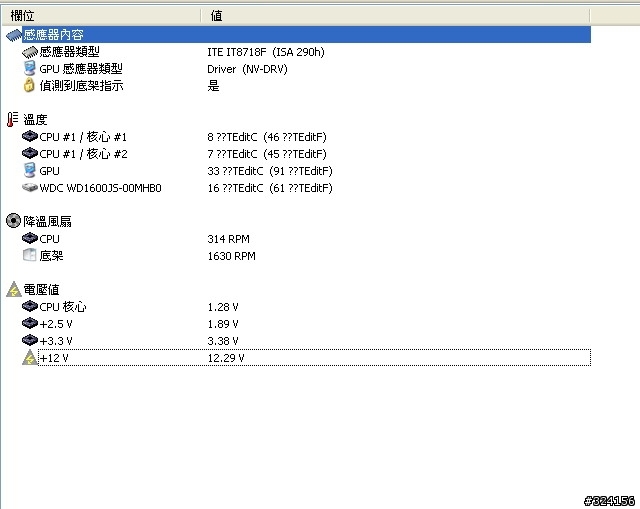Click the chip icon for +2.5 V
640x509 pixels.
coord(30,323)
